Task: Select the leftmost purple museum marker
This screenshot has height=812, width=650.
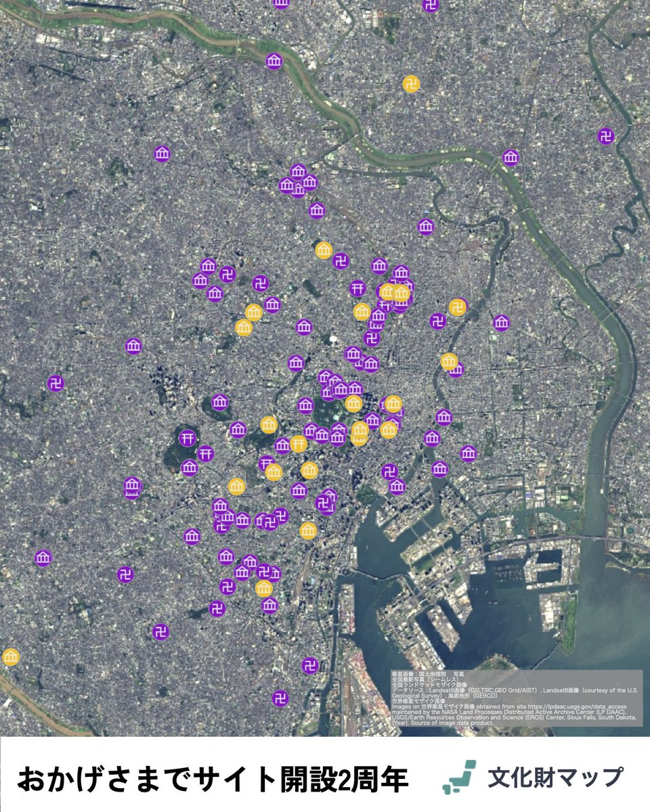Action: (x=43, y=558)
